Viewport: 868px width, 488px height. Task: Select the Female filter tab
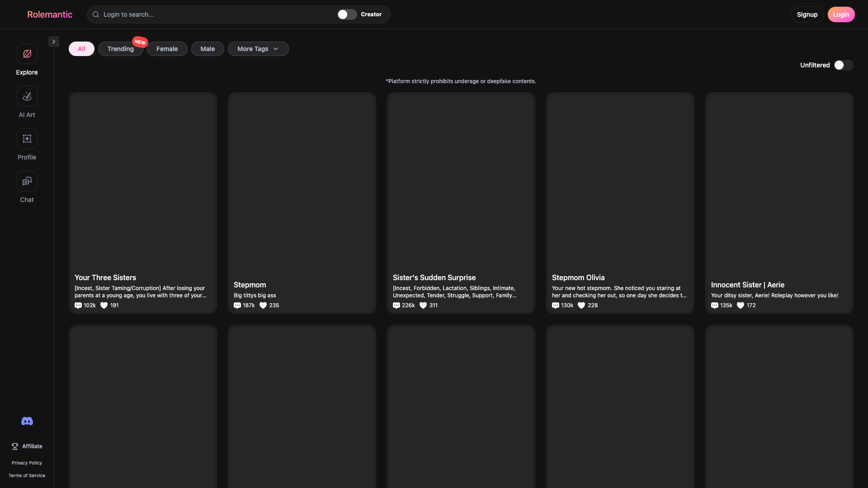[167, 49]
